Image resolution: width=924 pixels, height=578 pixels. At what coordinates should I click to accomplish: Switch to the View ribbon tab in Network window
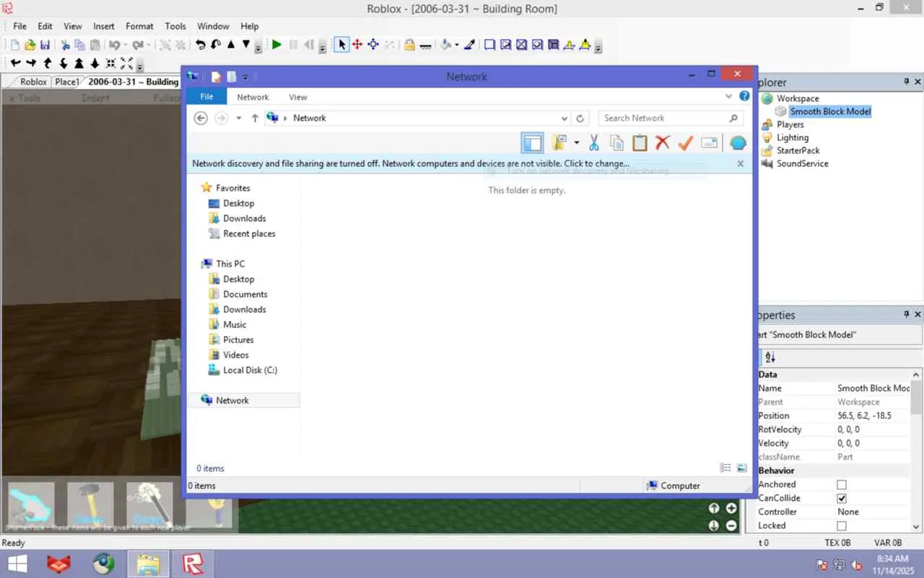(x=297, y=97)
